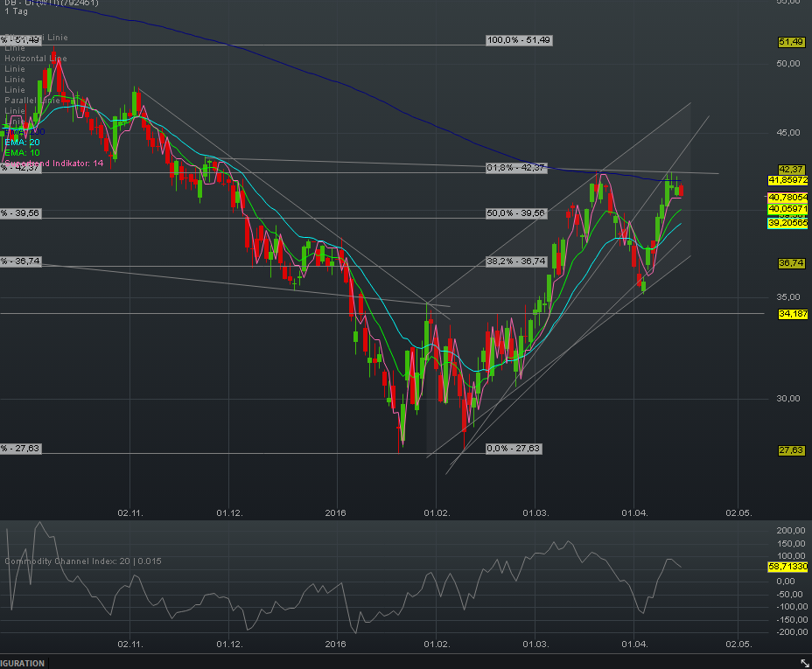The width and height of the screenshot is (812, 669).
Task: Select the Horizontal Line drawing entry
Action: point(35,58)
